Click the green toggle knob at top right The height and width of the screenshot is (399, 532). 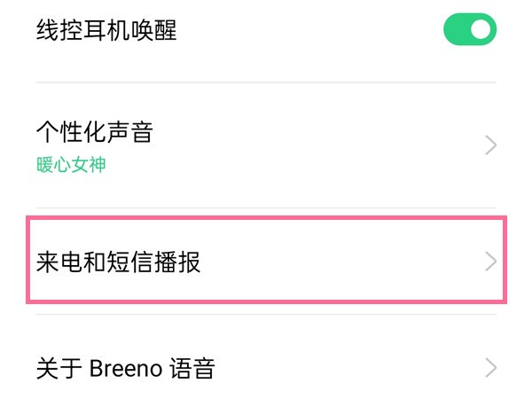[x=481, y=31]
